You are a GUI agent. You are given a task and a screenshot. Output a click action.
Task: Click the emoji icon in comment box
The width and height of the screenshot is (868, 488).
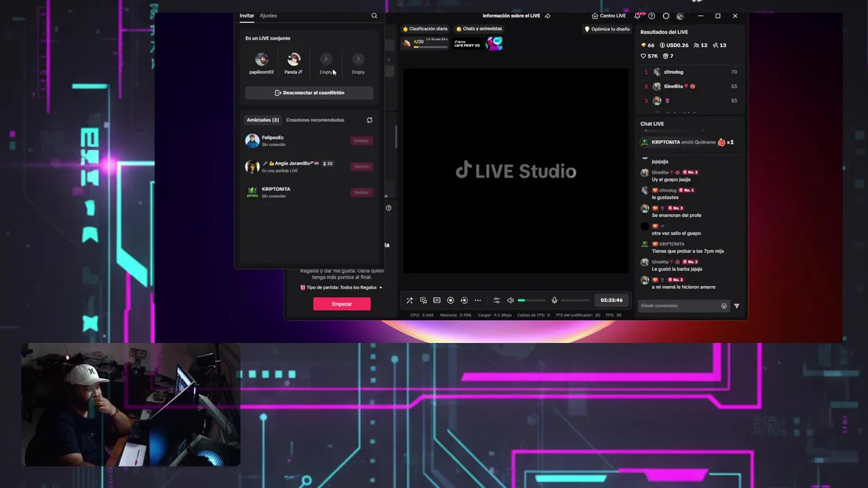724,306
